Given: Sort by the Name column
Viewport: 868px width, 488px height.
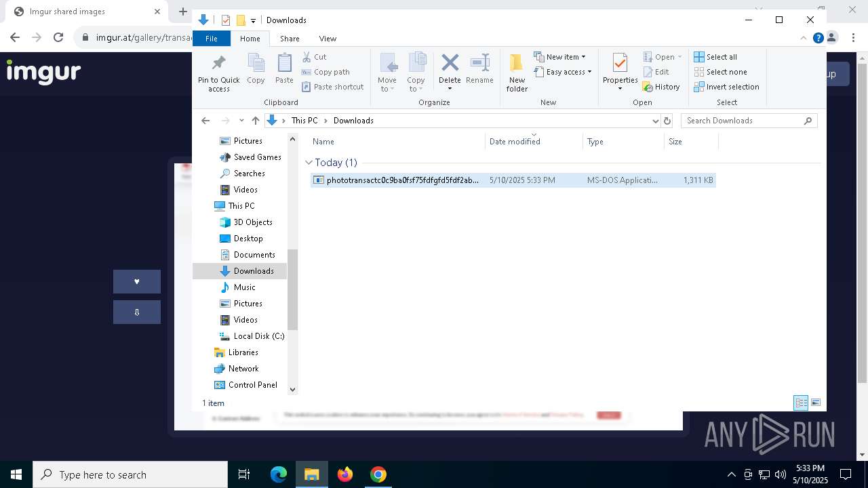Looking at the screenshot, I should [x=397, y=142].
